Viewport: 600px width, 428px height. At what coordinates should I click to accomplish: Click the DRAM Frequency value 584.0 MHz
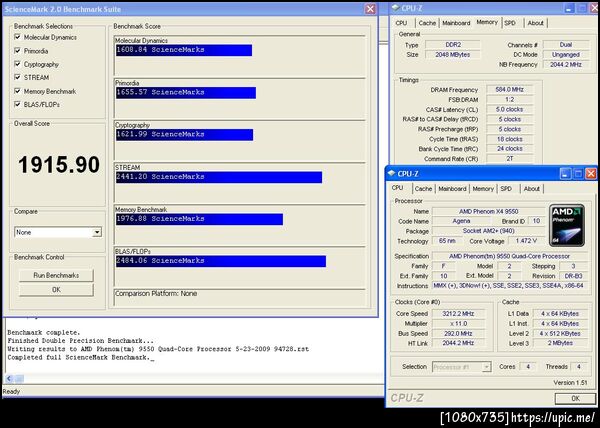509,90
